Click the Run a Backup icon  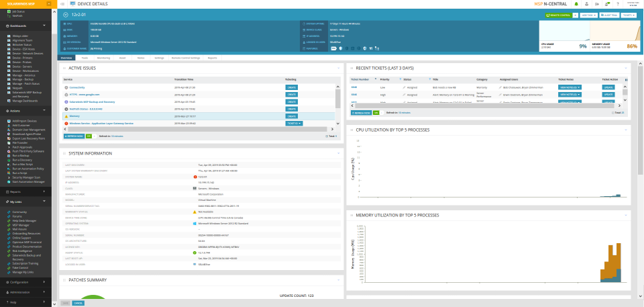pyautogui.click(x=9, y=156)
